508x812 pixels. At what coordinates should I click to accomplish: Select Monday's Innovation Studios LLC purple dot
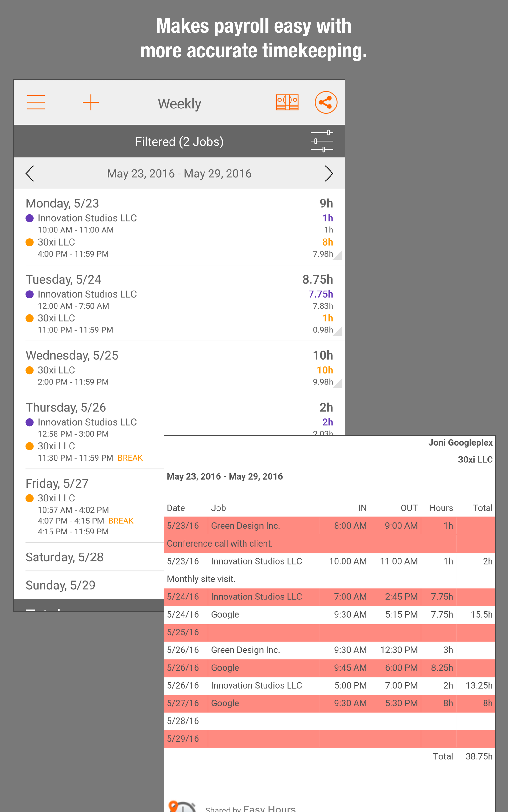30,218
